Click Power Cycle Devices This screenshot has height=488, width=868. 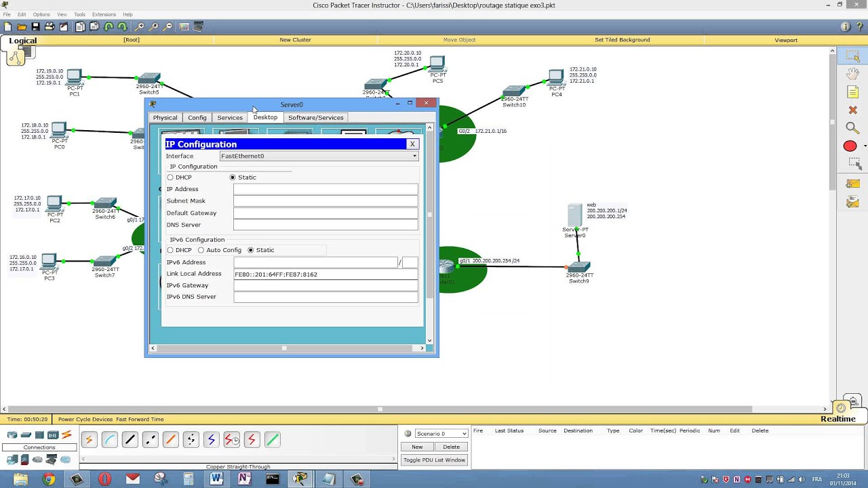coord(85,420)
